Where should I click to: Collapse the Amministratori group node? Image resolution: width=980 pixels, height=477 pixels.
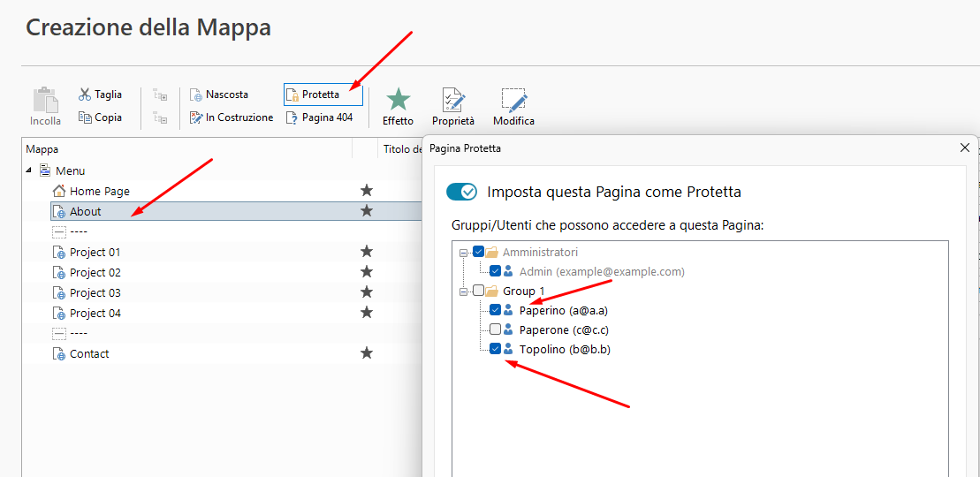(x=462, y=253)
